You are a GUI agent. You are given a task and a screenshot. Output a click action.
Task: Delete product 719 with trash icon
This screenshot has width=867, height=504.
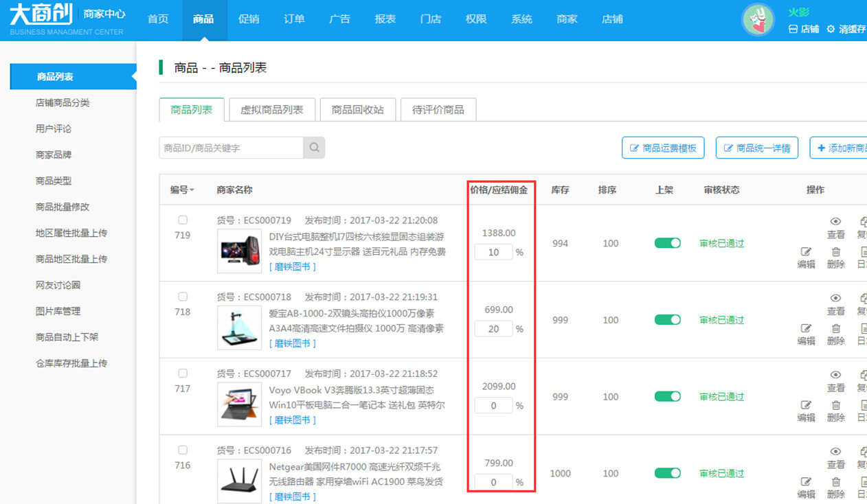835,252
